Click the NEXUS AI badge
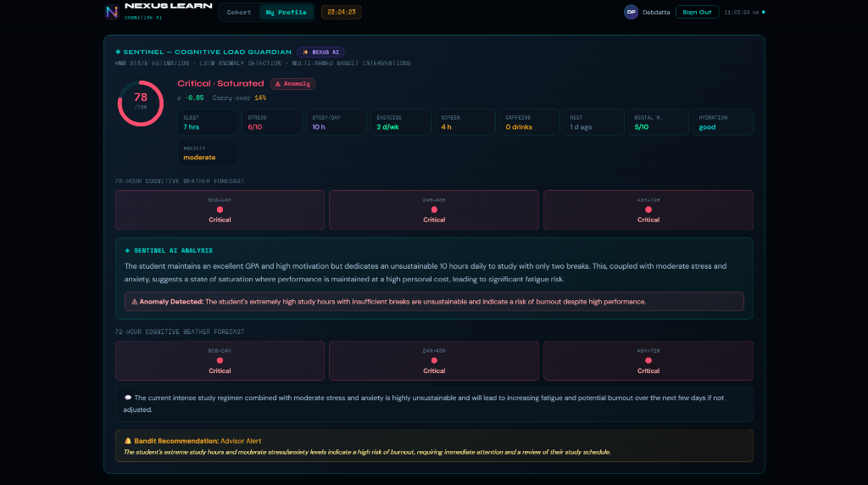Viewport: 868px width, 485px height. click(320, 52)
